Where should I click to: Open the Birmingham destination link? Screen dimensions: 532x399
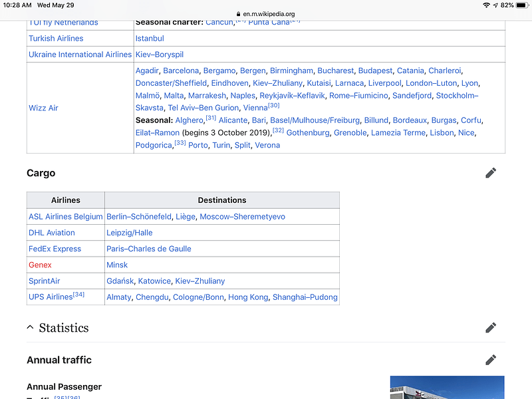tap(291, 70)
